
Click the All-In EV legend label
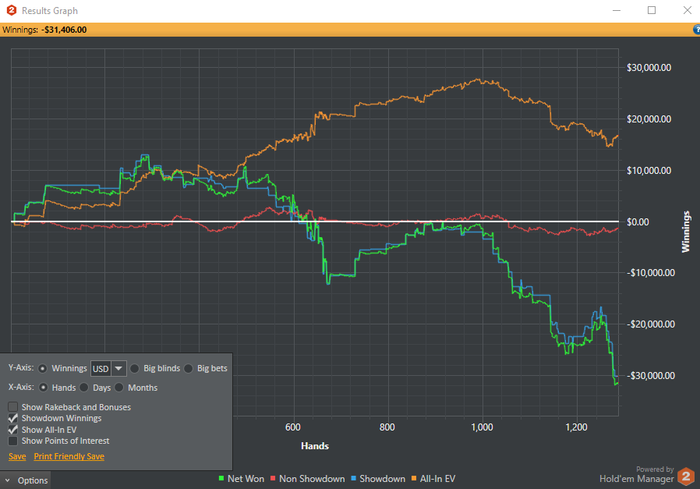point(438,479)
